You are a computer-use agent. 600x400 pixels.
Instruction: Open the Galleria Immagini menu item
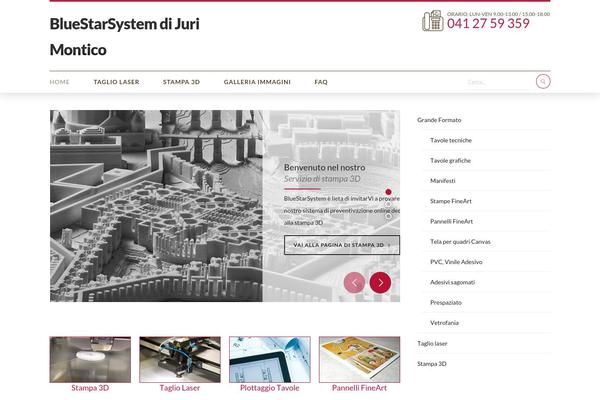(257, 82)
